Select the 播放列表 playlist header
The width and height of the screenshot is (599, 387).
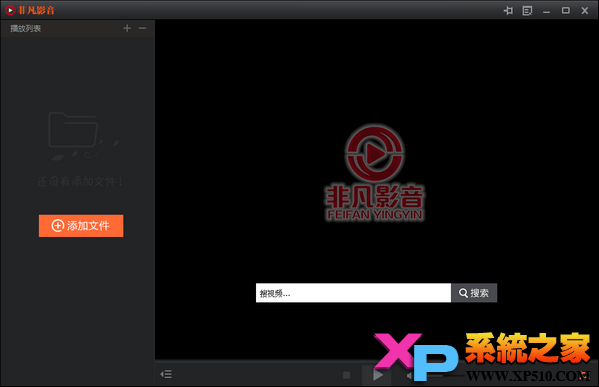click(25, 28)
